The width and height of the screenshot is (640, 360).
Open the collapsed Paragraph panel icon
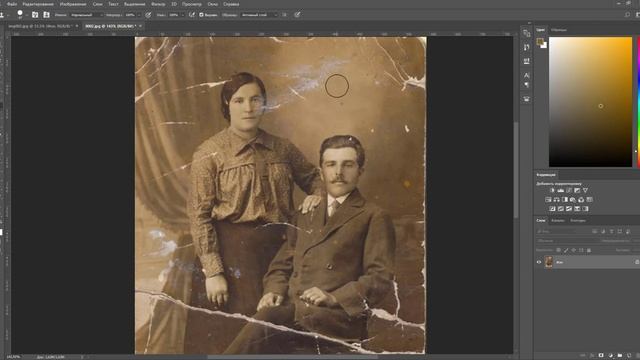pyautogui.click(x=527, y=85)
